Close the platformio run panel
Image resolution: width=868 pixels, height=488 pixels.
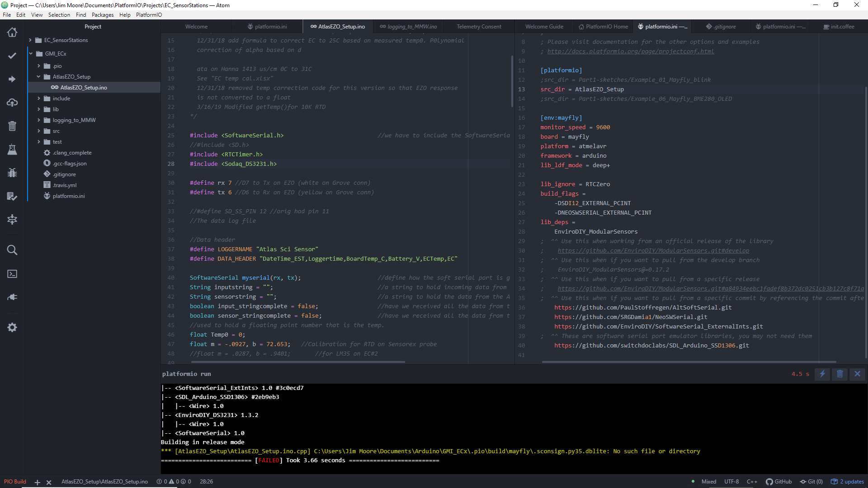pyautogui.click(x=857, y=374)
